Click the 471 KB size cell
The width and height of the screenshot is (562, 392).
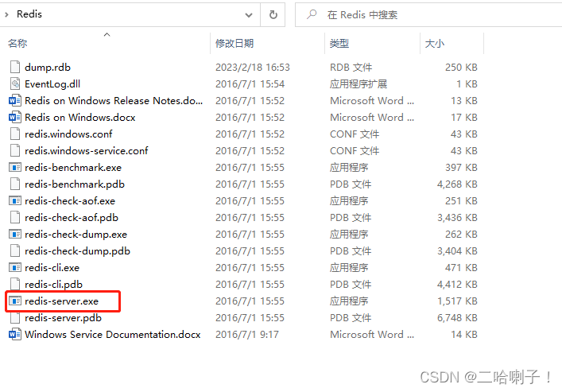click(x=461, y=267)
